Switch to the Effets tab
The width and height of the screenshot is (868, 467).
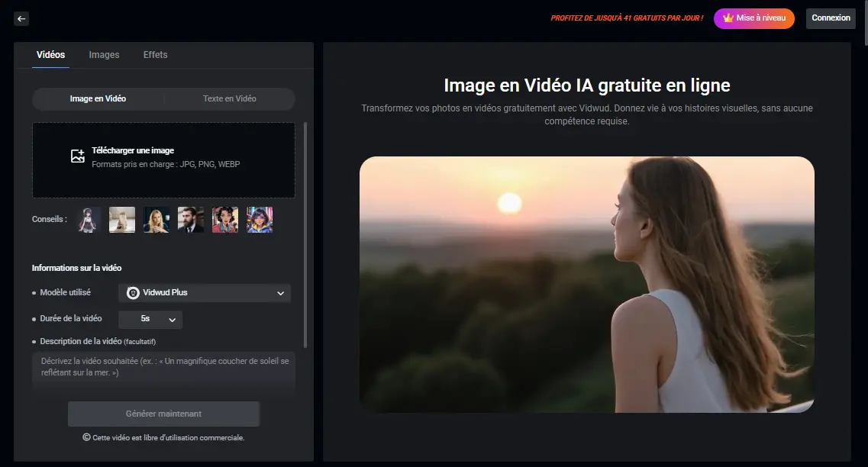click(155, 55)
